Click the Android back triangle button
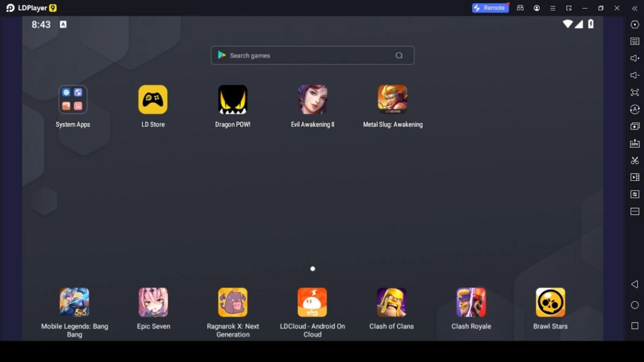Image resolution: width=644 pixels, height=362 pixels. point(635,284)
